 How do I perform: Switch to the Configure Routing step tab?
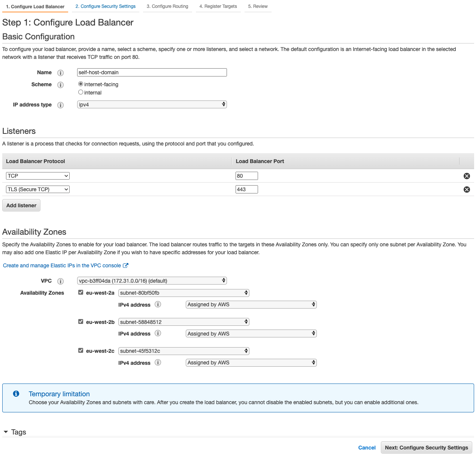(x=167, y=6)
